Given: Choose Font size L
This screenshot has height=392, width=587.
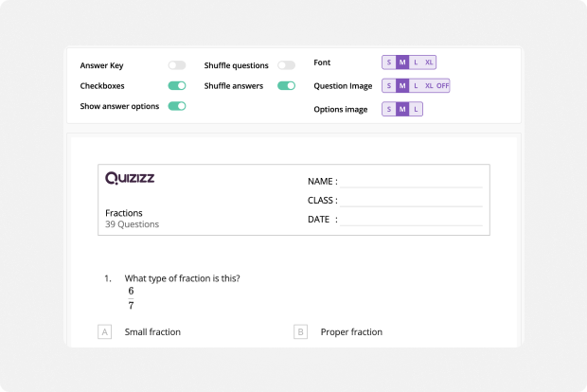Looking at the screenshot, I should point(416,62).
